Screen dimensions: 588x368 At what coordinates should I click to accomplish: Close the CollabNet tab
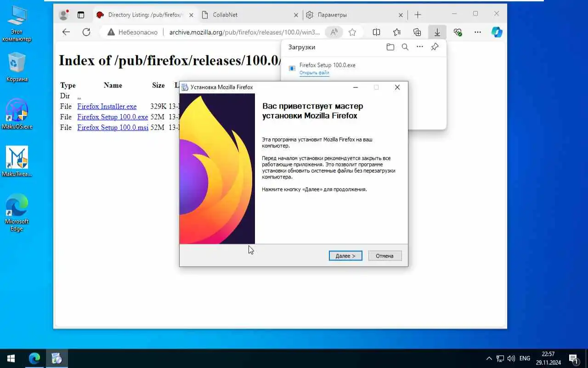[296, 15]
